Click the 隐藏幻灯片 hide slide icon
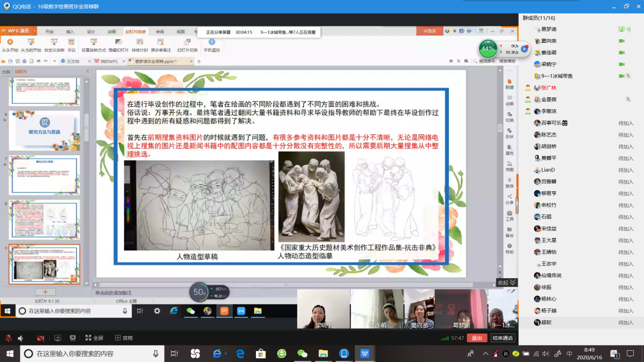The height and width of the screenshot is (362, 644). click(x=118, y=42)
